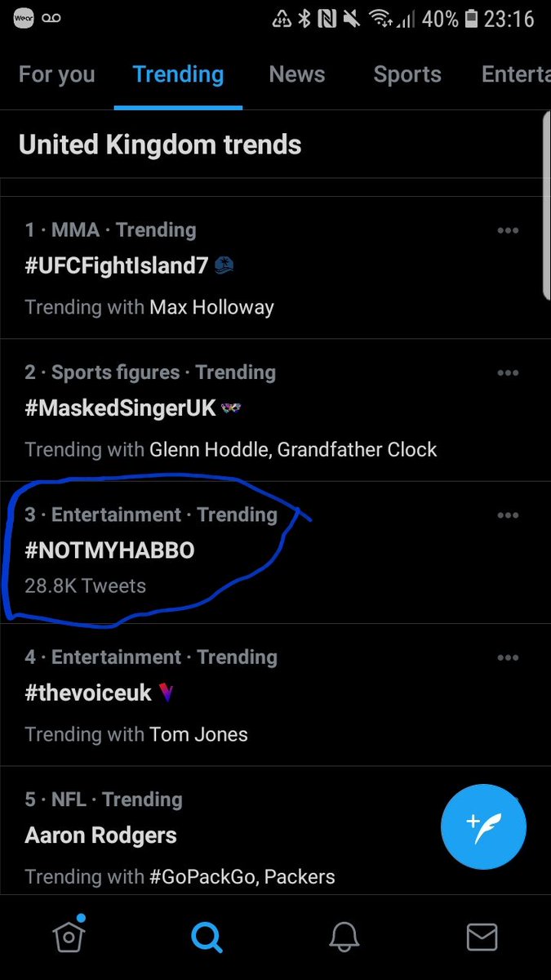Open the #MaskedSingerUK trend
The width and height of the screenshot is (551, 980).
coord(275,410)
